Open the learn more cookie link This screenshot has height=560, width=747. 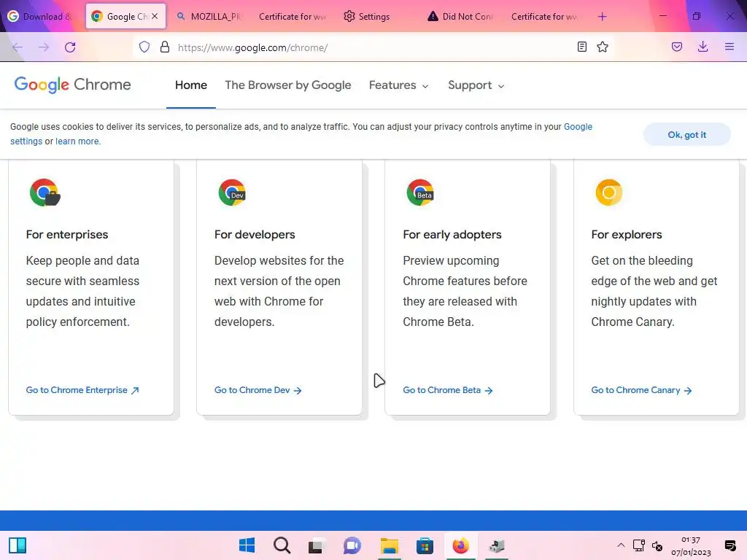tap(78, 141)
